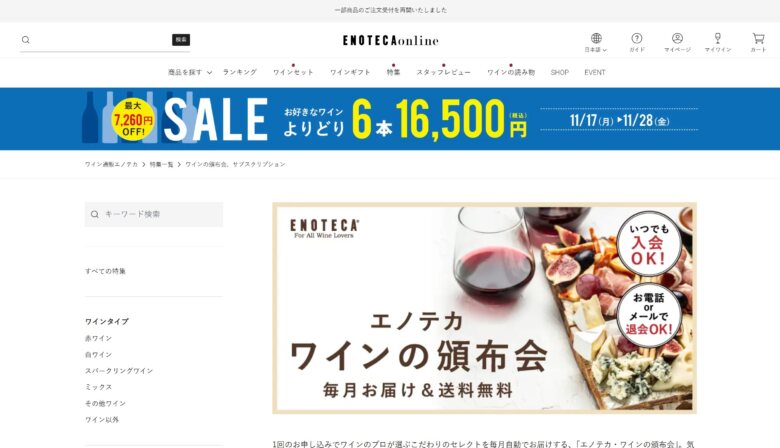Click the black 検索 search button
Image resolution: width=780 pixels, height=448 pixels.
coord(181,40)
